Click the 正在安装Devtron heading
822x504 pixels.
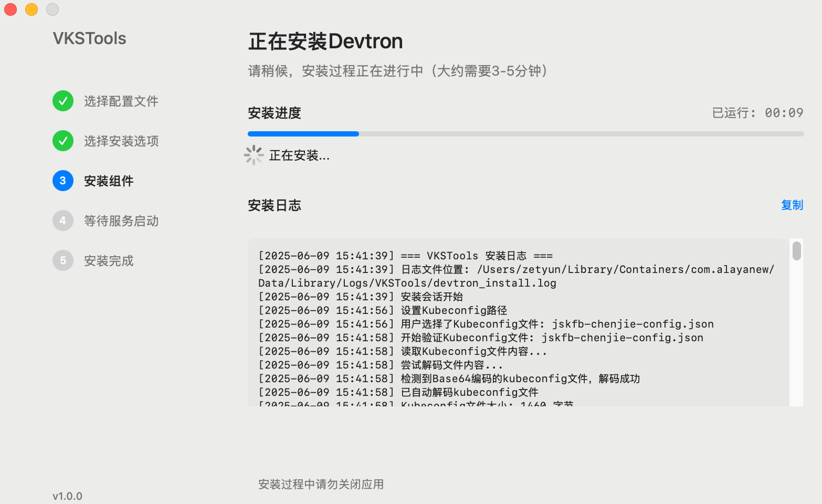click(x=325, y=41)
